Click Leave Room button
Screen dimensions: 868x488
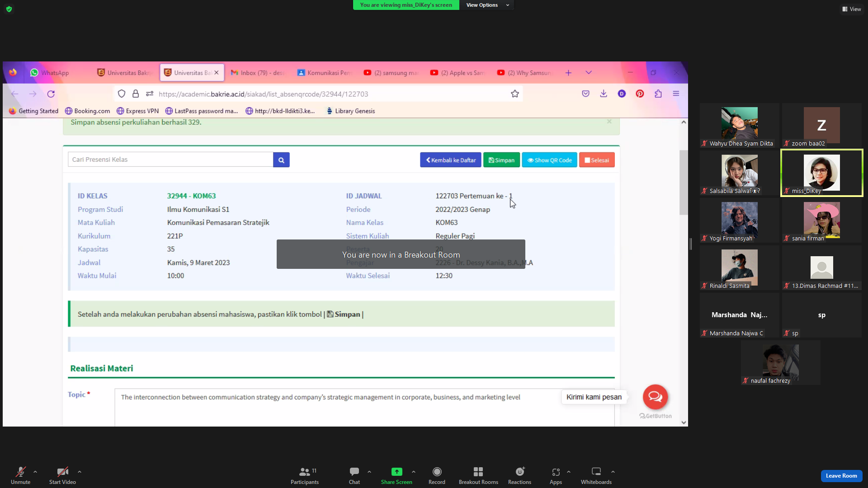(x=841, y=476)
